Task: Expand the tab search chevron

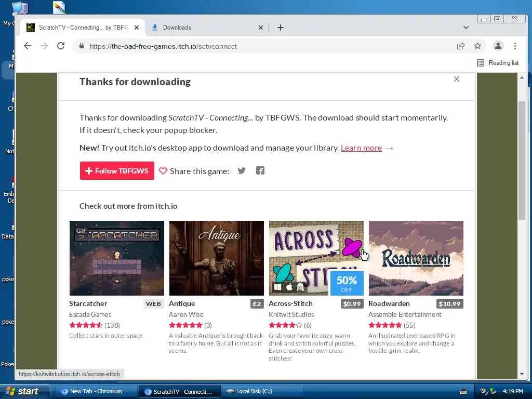Action: click(466, 28)
